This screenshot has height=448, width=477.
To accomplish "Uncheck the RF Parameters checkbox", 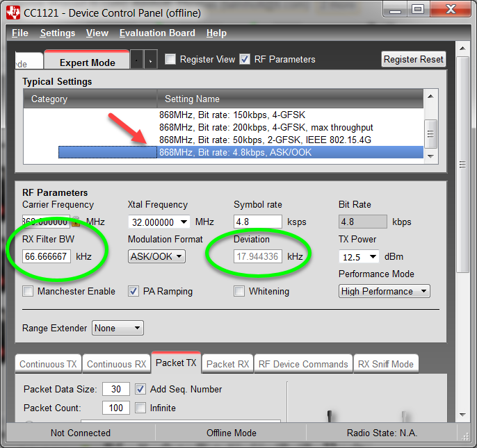I will click(245, 59).
